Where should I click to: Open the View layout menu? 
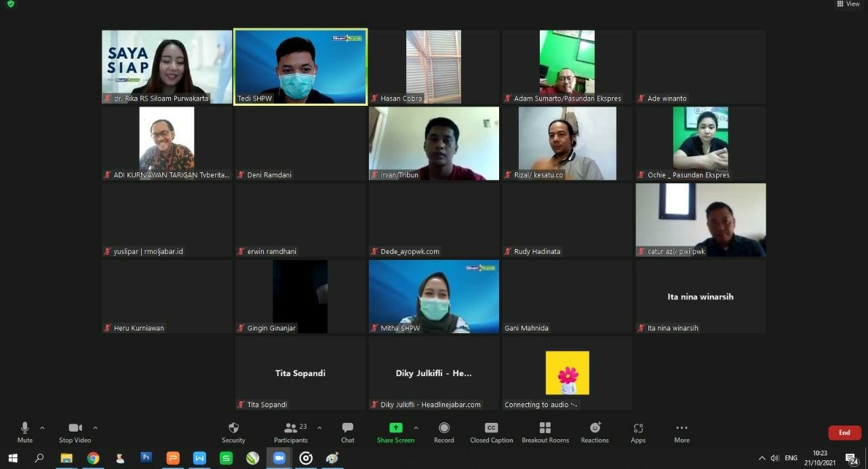[x=848, y=4]
